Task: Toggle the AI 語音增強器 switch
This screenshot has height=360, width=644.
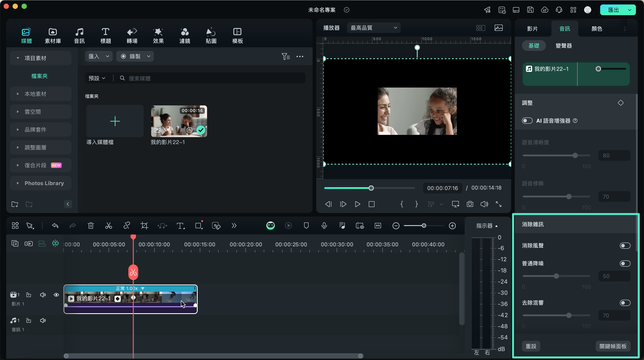Action: (x=527, y=121)
